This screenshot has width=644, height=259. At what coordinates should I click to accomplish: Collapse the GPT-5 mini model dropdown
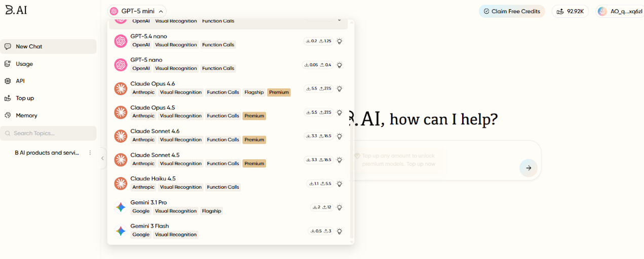point(161,11)
